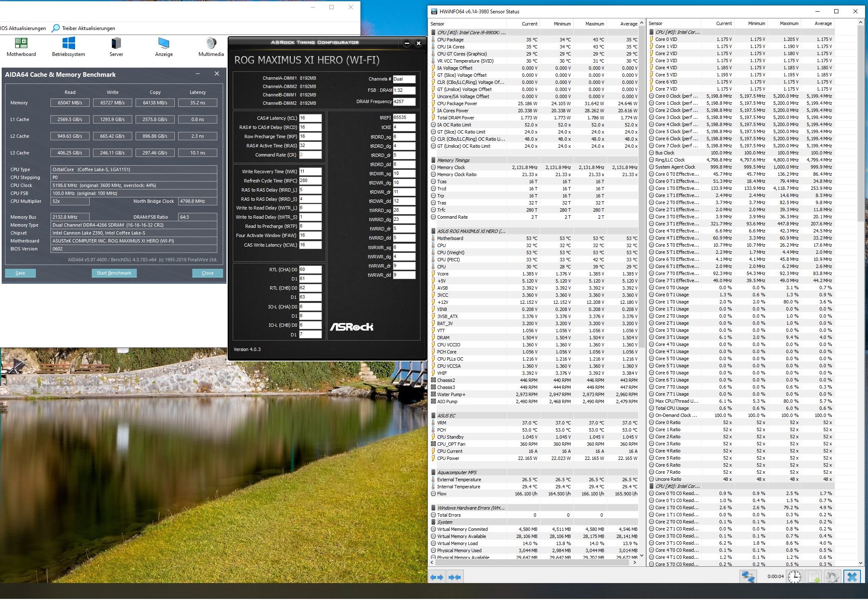Click left panel Maximum column header
Viewport: 868px width, 601px height.
[590, 24]
